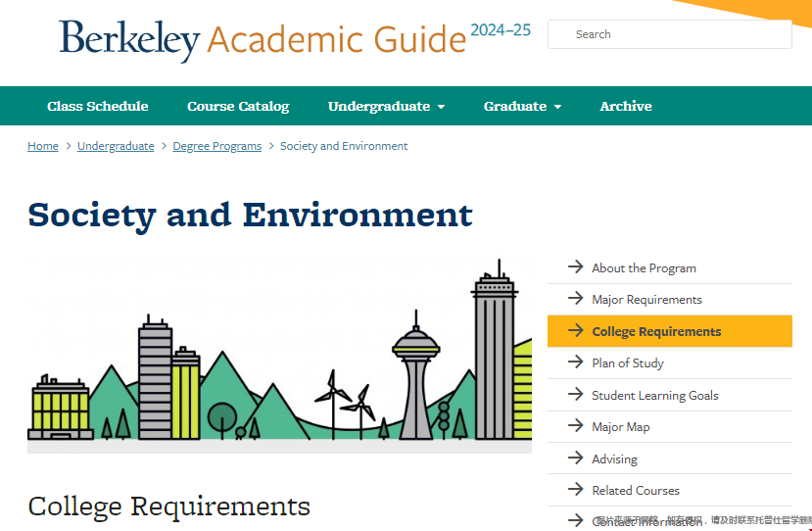Click the arrow icon beside Advising
Image resolution: width=812 pixels, height=531 pixels.
pos(575,459)
